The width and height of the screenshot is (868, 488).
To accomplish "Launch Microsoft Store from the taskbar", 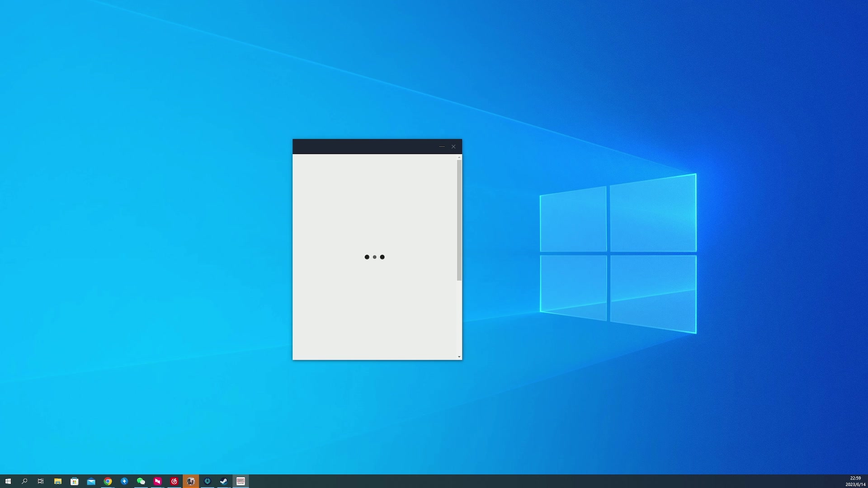I will click(x=75, y=481).
